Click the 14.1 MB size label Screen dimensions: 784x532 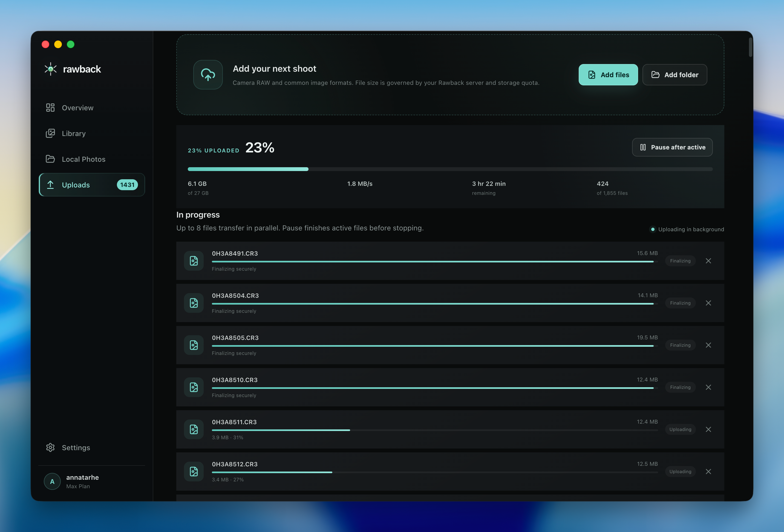point(647,295)
